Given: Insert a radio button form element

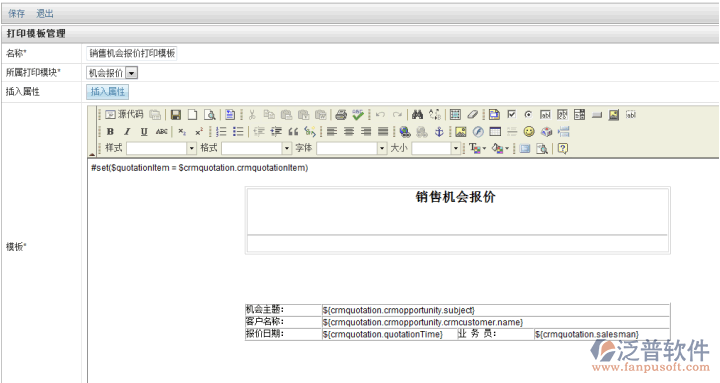Looking at the screenshot, I should 528,115.
